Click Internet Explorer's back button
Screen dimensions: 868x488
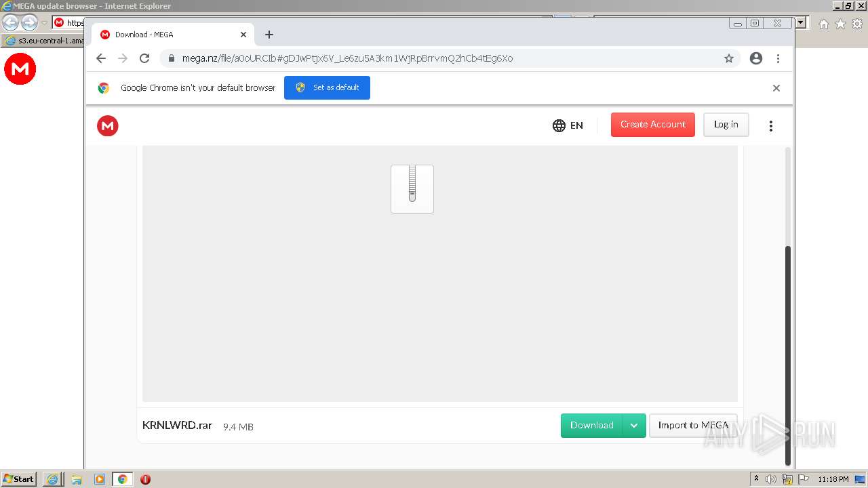tap(10, 22)
